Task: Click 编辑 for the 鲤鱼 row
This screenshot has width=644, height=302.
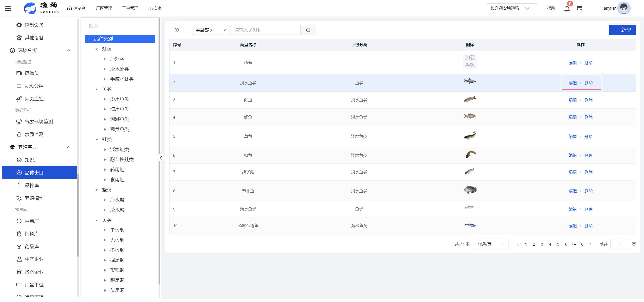Action: [x=572, y=100]
